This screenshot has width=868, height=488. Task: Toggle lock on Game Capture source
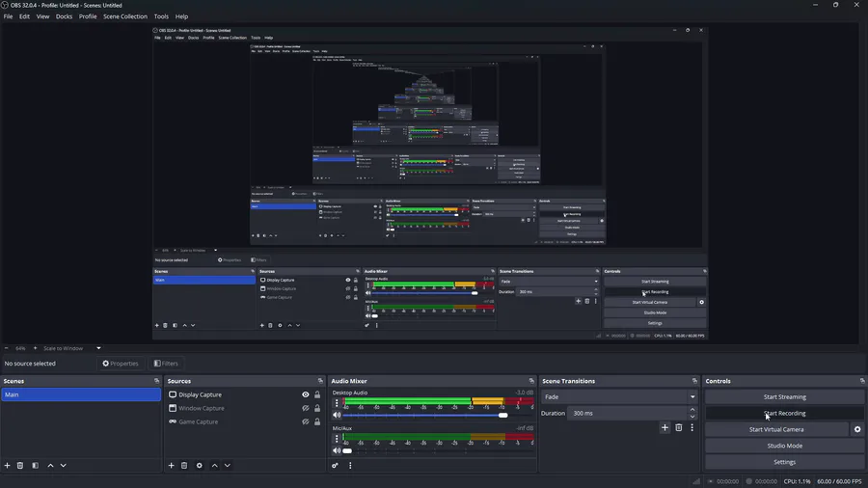coord(317,421)
